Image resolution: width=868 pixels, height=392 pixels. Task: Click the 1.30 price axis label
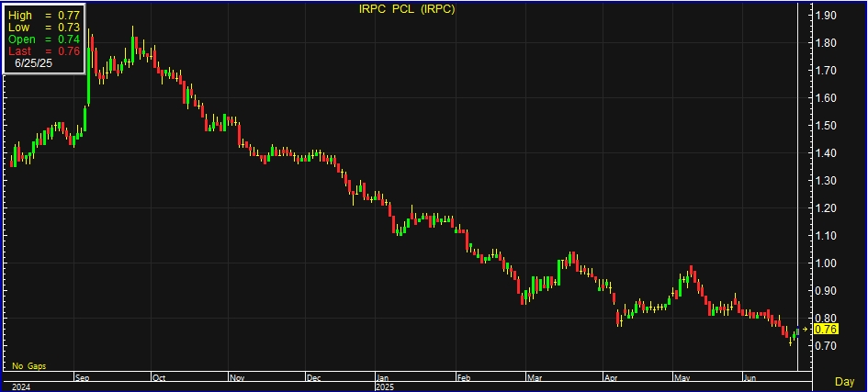point(826,181)
